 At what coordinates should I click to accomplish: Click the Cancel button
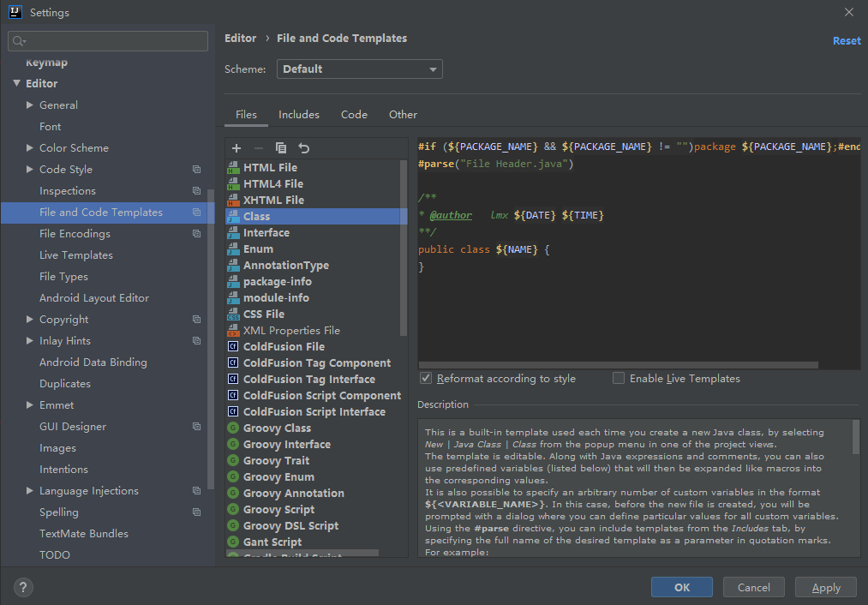(x=753, y=587)
